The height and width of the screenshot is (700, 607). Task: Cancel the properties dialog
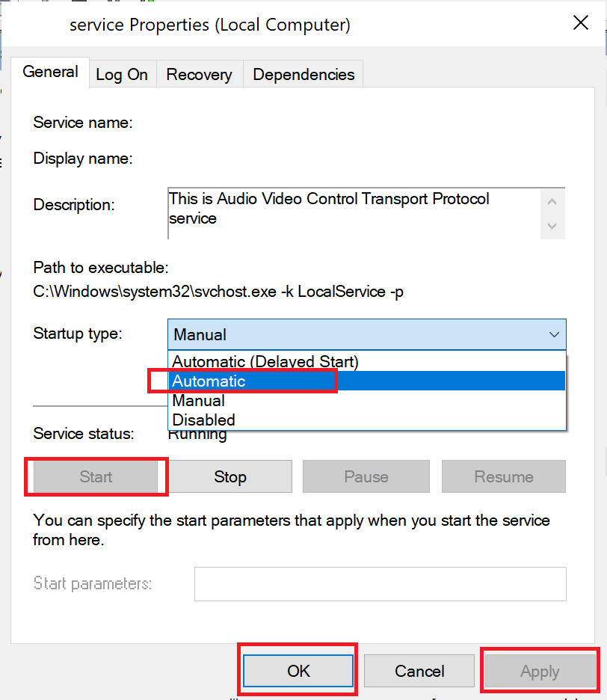419,672
